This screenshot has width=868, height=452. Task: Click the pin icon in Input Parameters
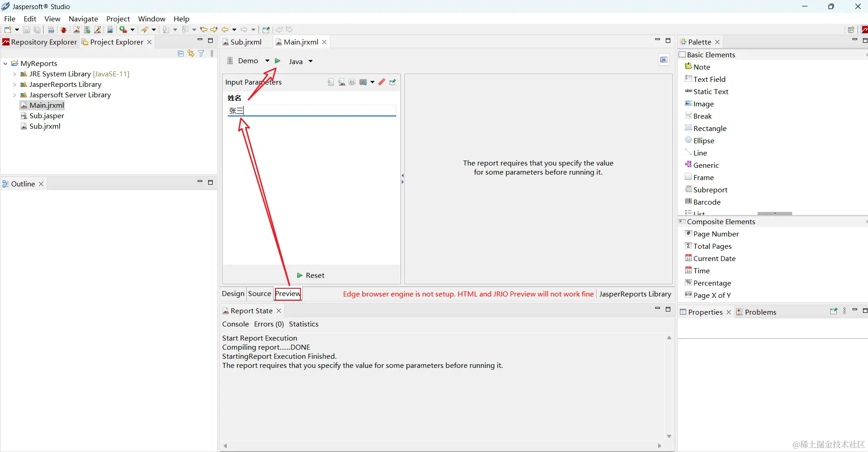[393, 82]
